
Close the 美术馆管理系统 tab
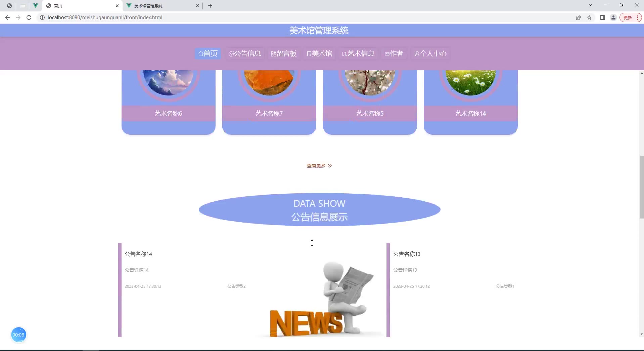pyautogui.click(x=197, y=6)
